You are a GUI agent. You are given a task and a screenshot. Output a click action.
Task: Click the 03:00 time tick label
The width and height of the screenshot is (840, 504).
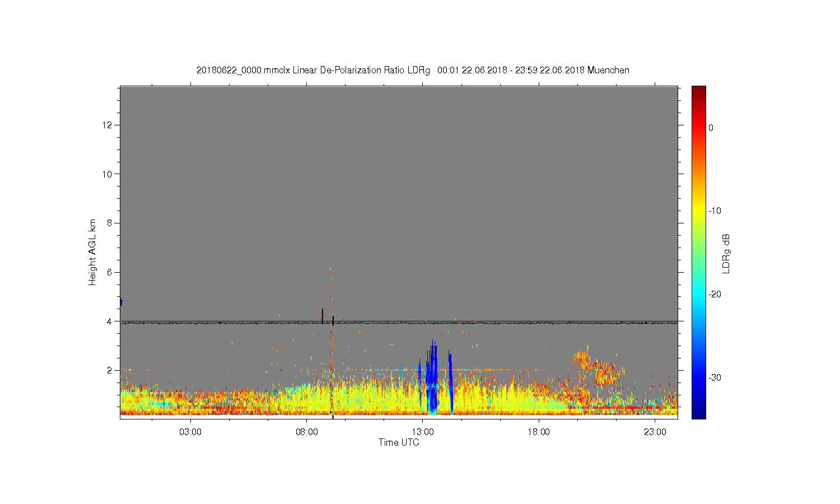point(190,432)
